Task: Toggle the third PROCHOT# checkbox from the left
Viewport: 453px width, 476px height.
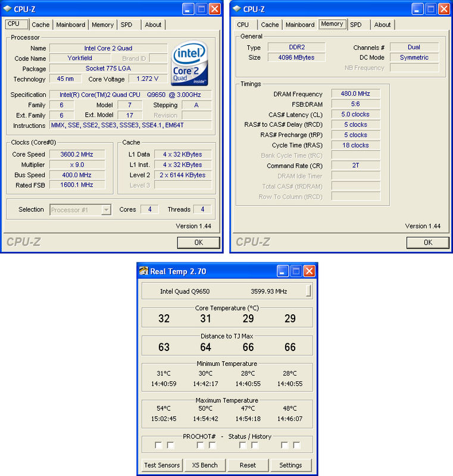Action: point(200,445)
